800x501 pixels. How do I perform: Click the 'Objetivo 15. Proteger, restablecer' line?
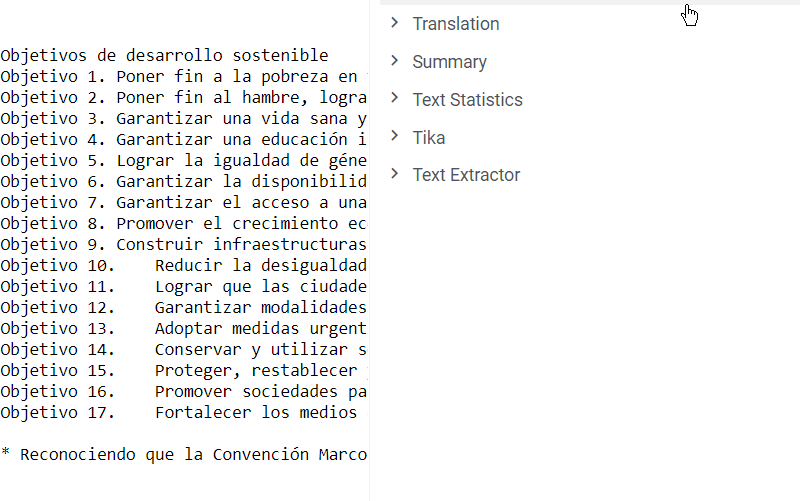[184, 370]
